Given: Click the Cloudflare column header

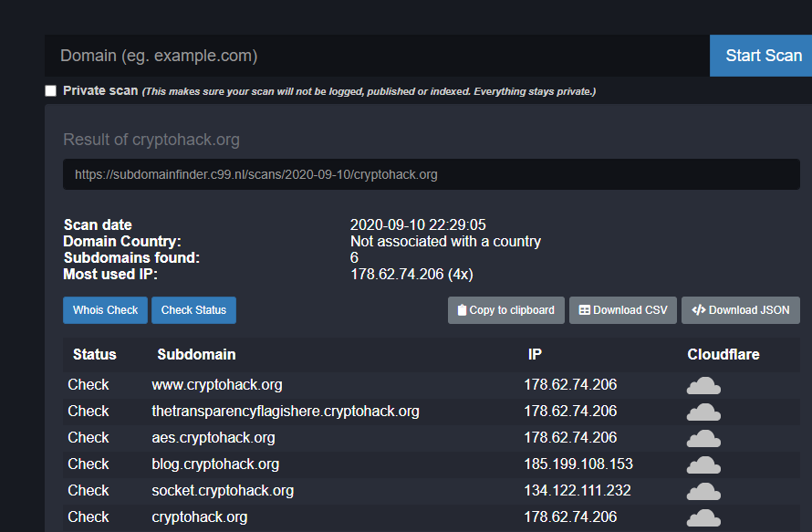Looking at the screenshot, I should coord(724,354).
